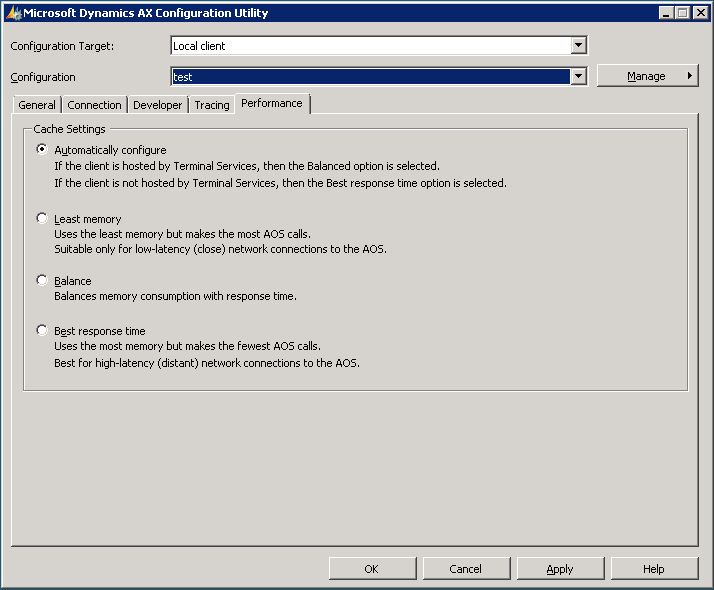Open the Configuration Target dropdown arrow

point(578,46)
